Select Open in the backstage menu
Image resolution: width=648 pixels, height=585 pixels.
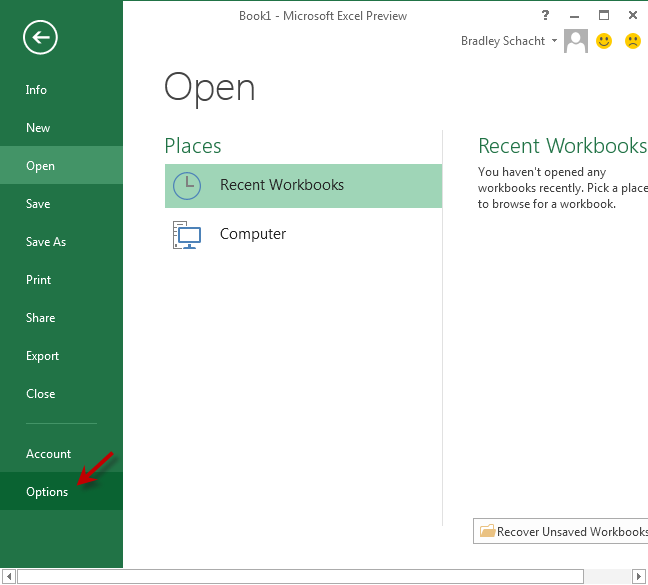(61, 165)
